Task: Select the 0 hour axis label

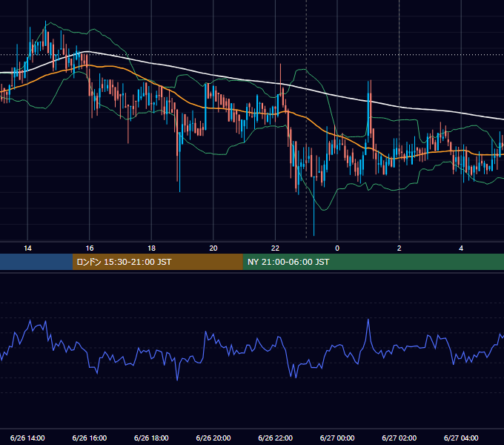Action: tap(337, 248)
